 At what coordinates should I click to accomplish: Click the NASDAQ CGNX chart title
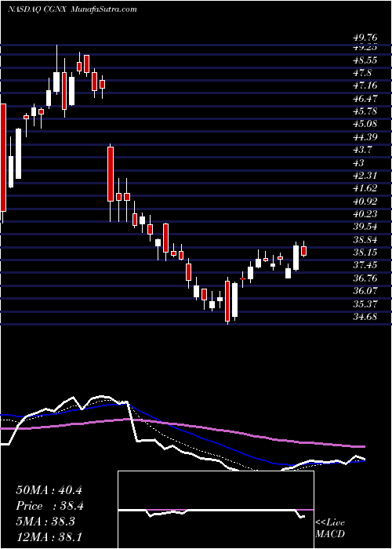[38, 9]
